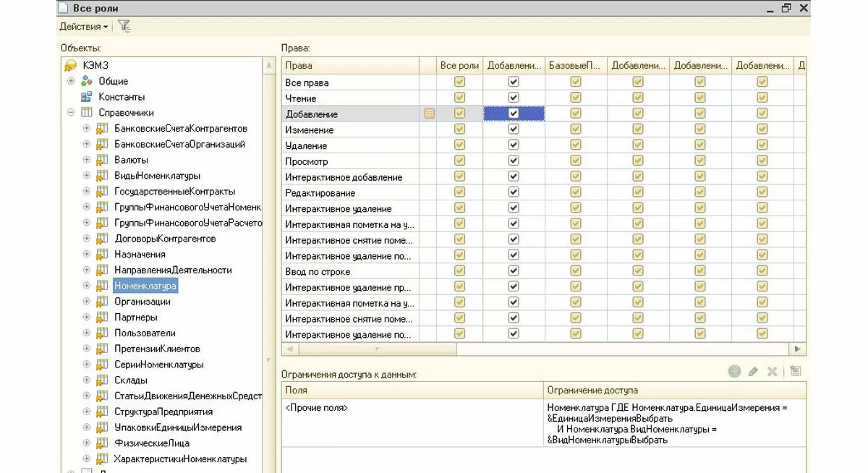Select Склады in the objects tree
Screen dimensions: 868x473
[x=131, y=380]
